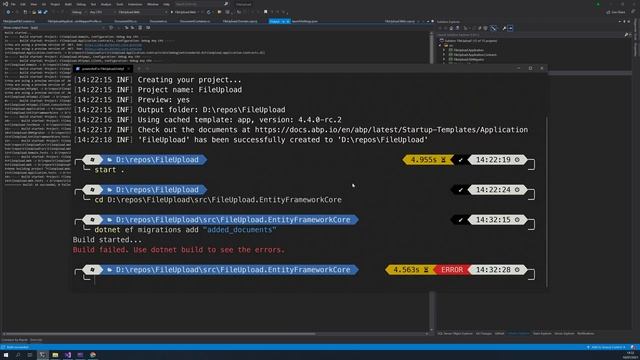The width and height of the screenshot is (640, 360).
Task: Open the Window menu
Action: 153,4
